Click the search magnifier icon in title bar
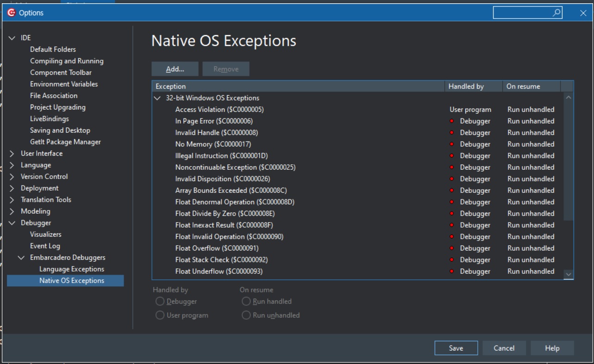This screenshot has width=594, height=364. click(x=556, y=13)
